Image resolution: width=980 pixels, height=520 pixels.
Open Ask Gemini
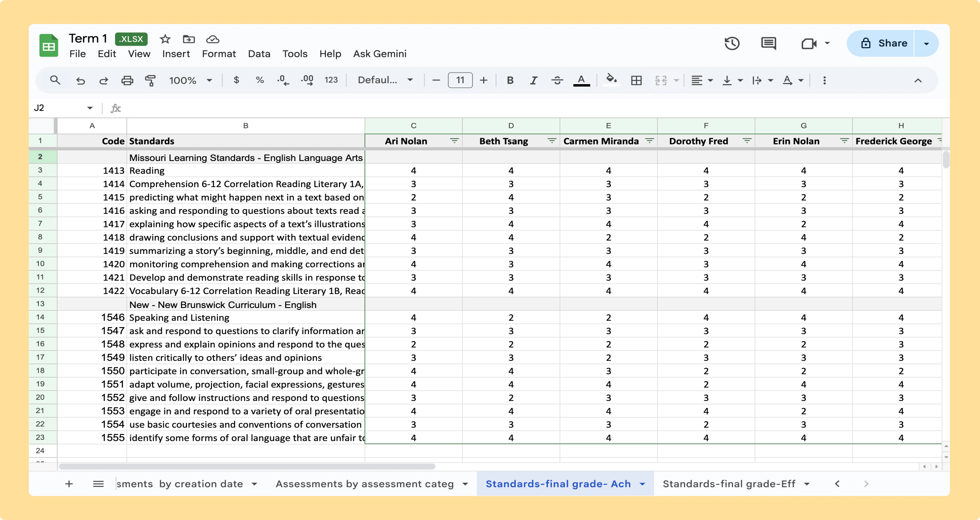[380, 54]
